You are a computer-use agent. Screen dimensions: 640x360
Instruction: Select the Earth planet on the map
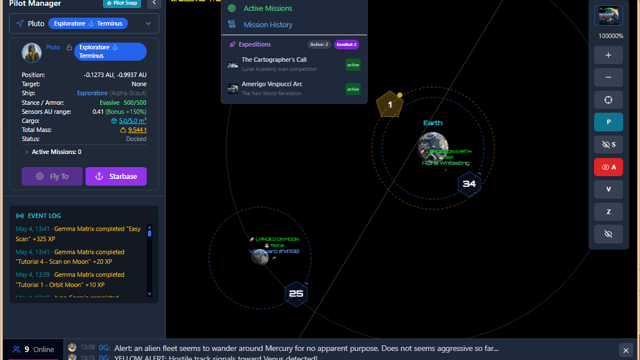[x=433, y=146]
